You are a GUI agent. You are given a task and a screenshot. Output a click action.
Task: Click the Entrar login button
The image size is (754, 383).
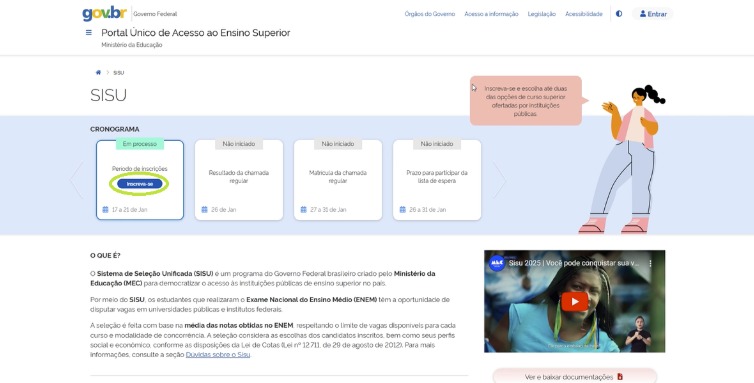click(653, 14)
